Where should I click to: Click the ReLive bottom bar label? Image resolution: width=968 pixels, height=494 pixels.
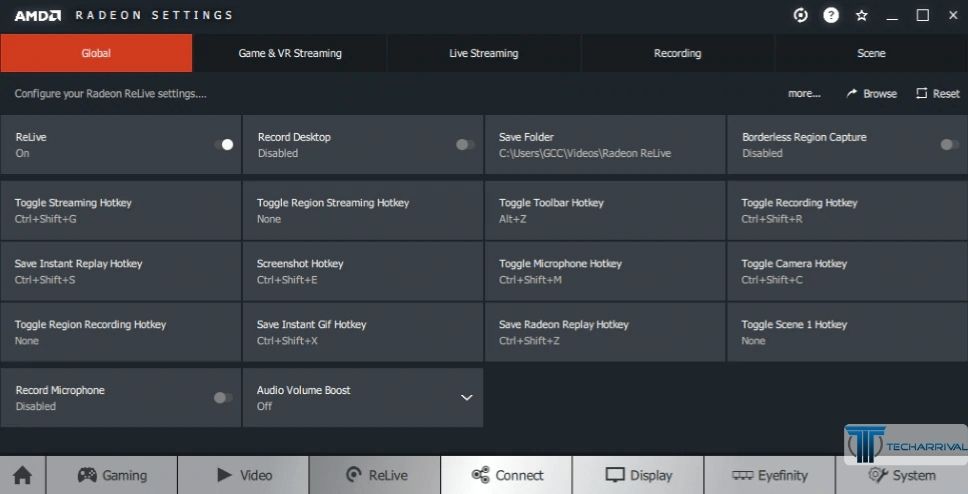[388, 475]
